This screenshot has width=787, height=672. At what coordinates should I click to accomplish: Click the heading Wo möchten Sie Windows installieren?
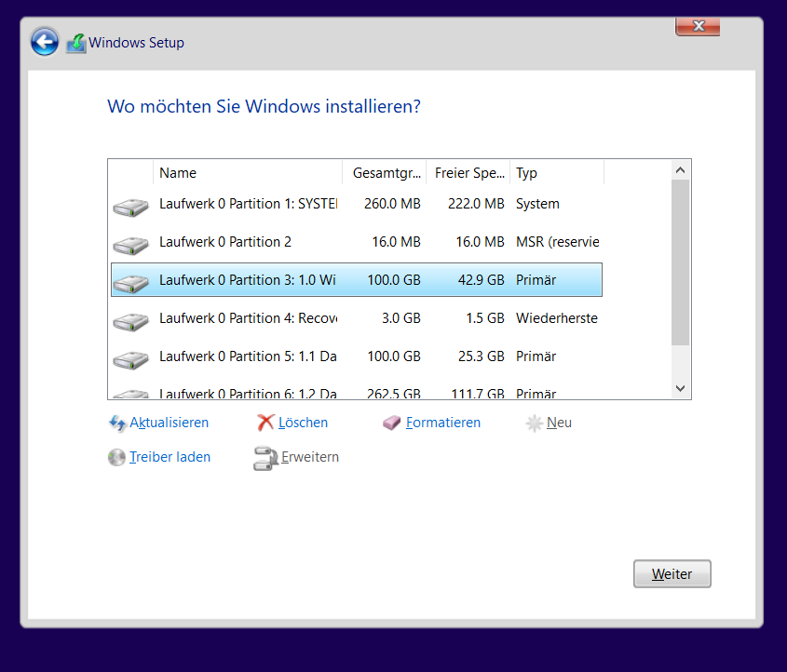click(264, 106)
